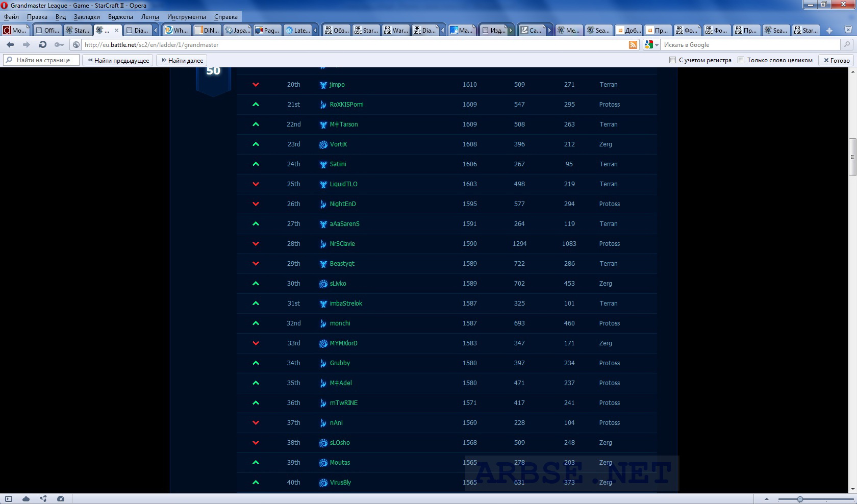Focus the Google search input field
The width and height of the screenshot is (857, 504).
coord(750,45)
